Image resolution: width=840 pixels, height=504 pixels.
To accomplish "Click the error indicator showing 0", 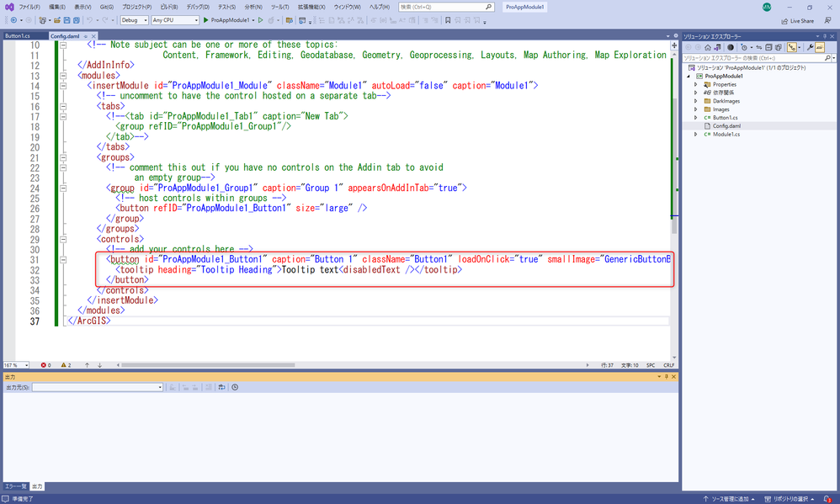I will tap(45, 365).
